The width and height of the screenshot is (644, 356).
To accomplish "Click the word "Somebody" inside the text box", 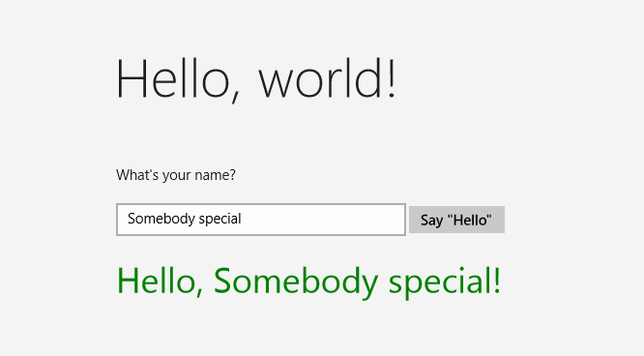I will pyautogui.click(x=161, y=219).
